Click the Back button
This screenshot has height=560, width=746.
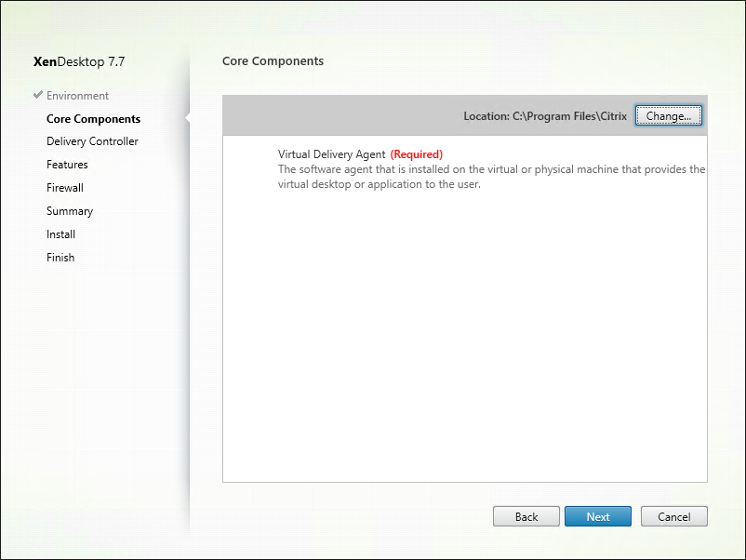(x=526, y=516)
